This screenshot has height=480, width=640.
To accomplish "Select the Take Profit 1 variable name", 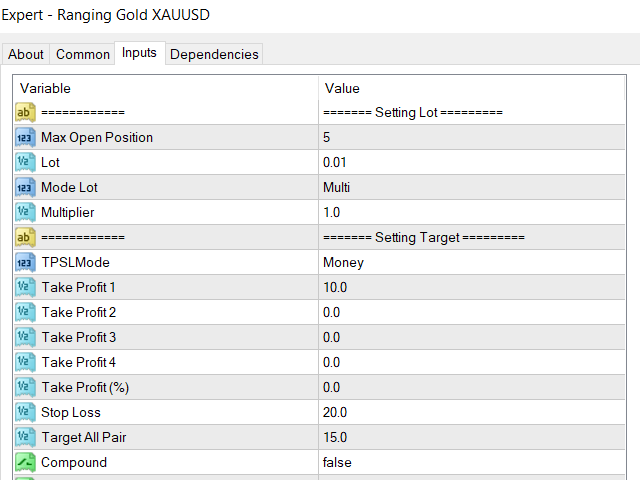I will point(78,287).
